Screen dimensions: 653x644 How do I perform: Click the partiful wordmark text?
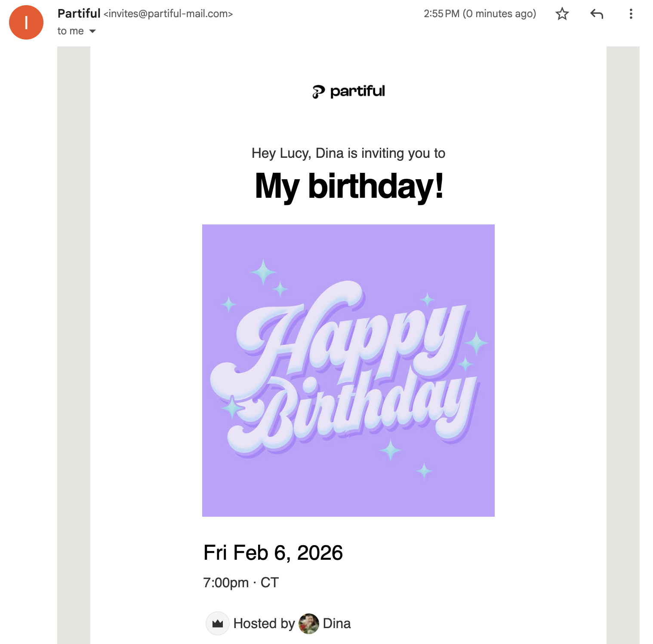click(x=357, y=91)
